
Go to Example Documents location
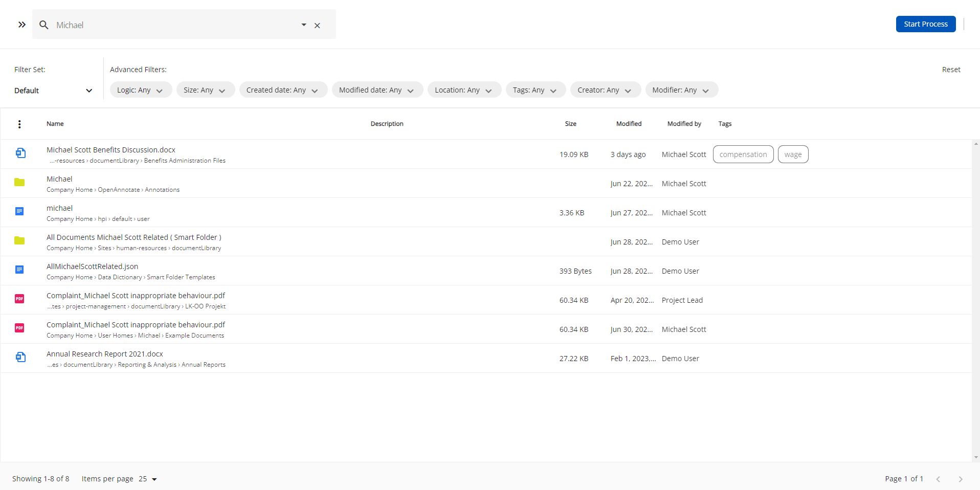[x=194, y=336]
